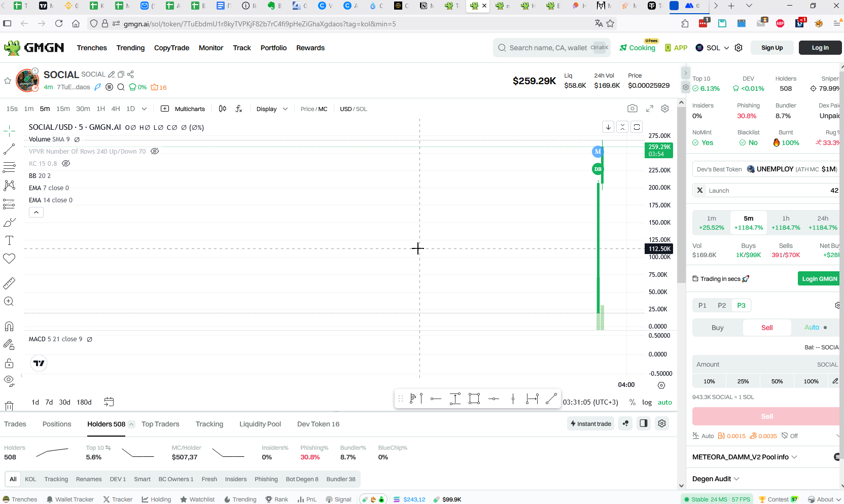
Task: Open the date range calendar picker
Action: point(109,402)
